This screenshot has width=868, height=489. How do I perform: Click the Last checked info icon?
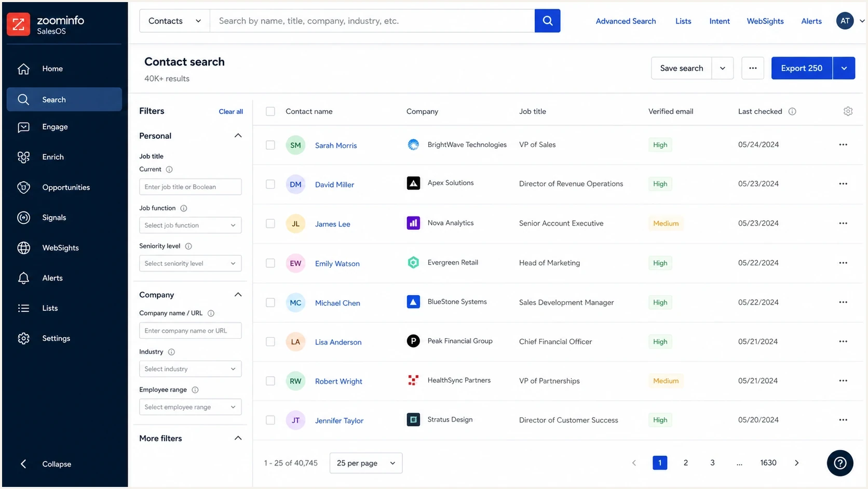point(792,111)
